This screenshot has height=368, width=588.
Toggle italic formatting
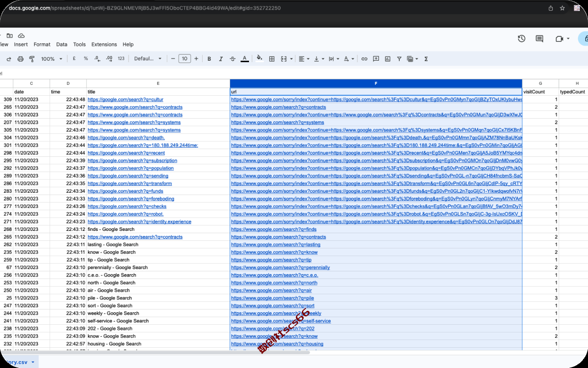221,59
